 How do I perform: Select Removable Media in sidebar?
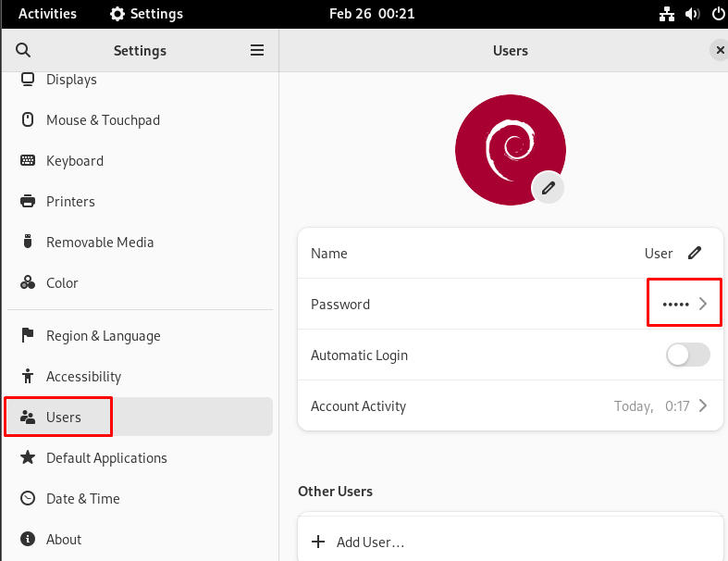coord(141,242)
